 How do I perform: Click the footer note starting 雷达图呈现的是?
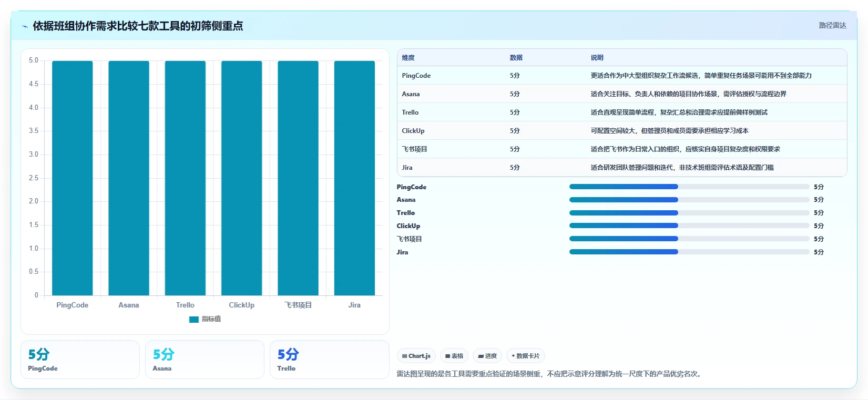tap(550, 374)
